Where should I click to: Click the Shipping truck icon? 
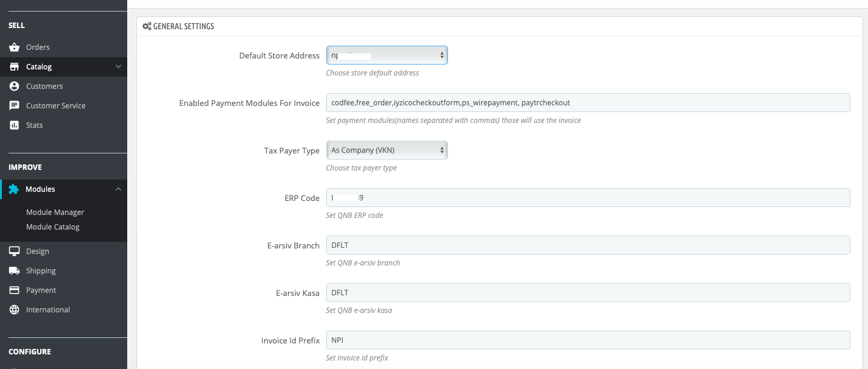[14, 271]
